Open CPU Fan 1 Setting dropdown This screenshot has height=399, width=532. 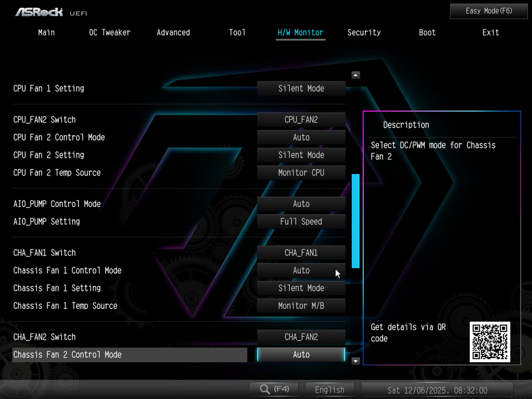coord(301,89)
